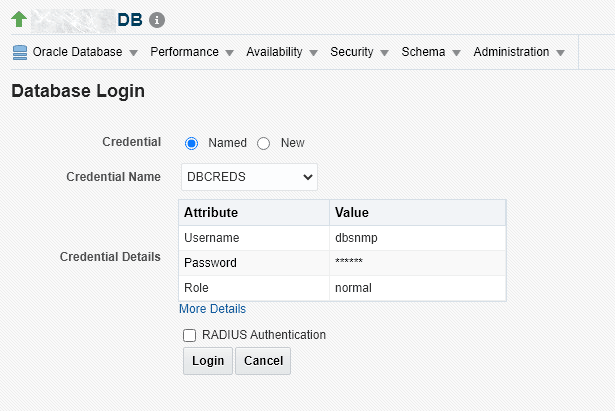Image resolution: width=615 pixels, height=411 pixels.
Task: Select the Named credential radio button
Action: tap(192, 143)
